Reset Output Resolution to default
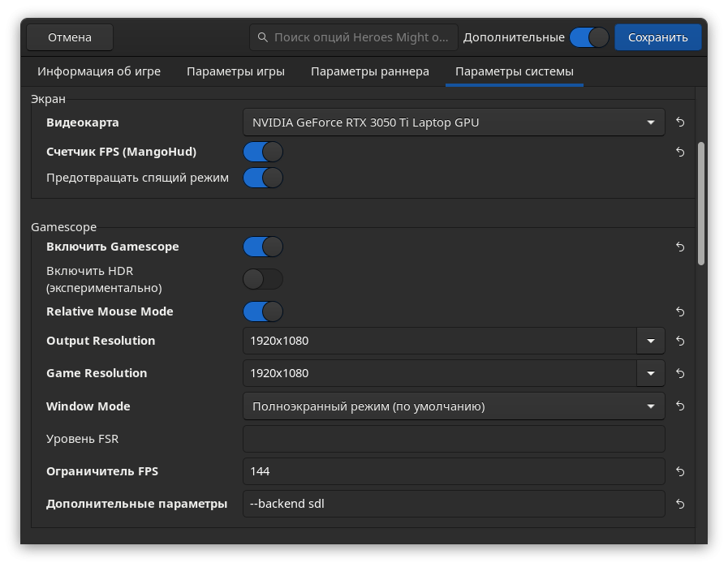 [680, 341]
